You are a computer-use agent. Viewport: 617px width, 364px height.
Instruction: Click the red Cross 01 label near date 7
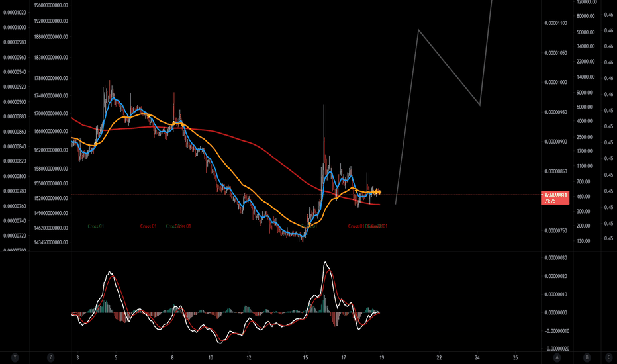tap(148, 226)
